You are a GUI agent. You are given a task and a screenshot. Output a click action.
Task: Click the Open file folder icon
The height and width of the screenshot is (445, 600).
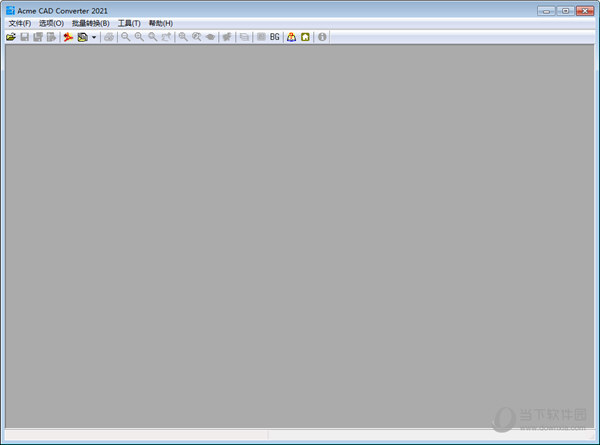click(11, 37)
